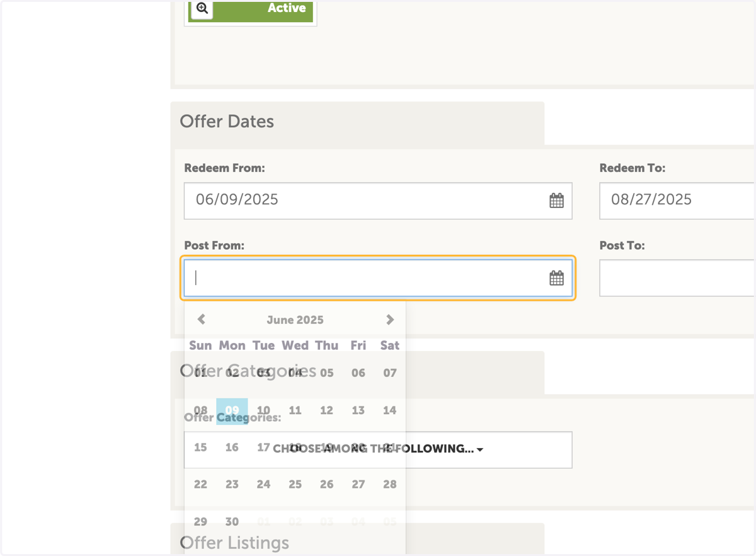Pick June 10 in the calendar
Viewport: 756px width, 556px height.
coord(263,411)
